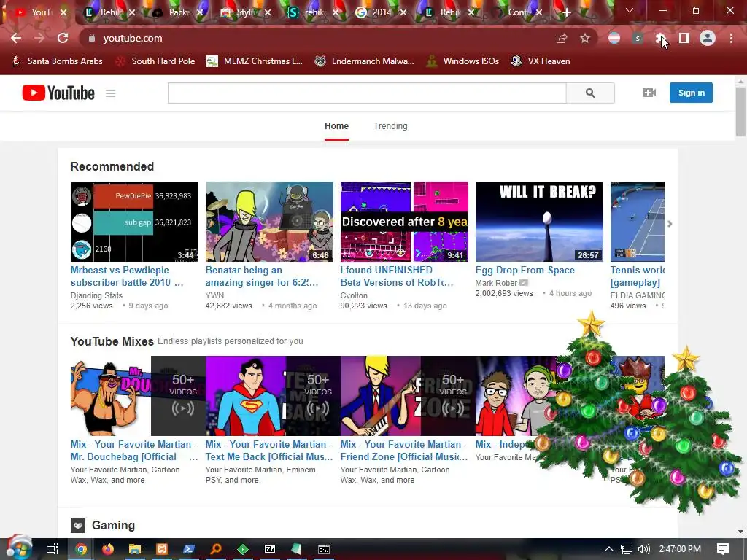
Task: Open the Command Prompt taskbar icon
Action: [x=323, y=549]
